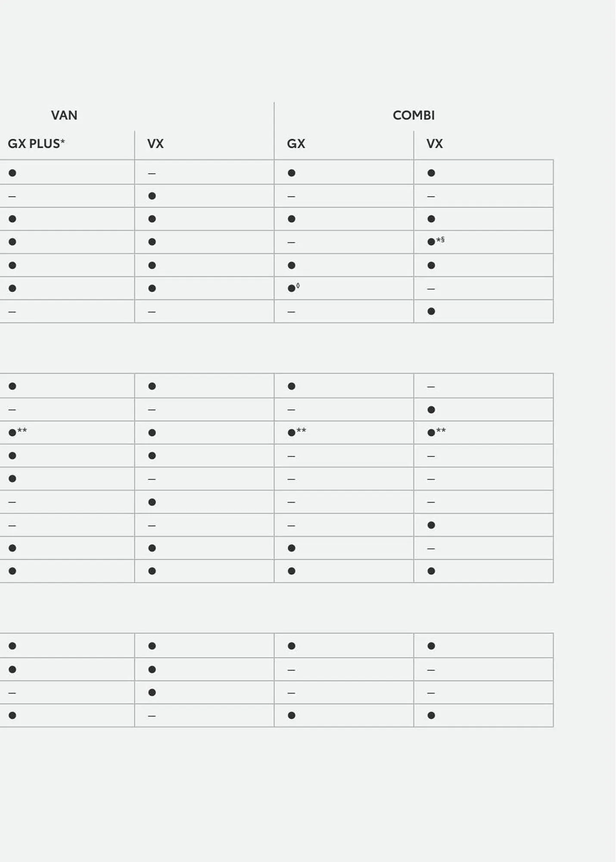Click the ** dot in GX PLUS column
616x862 pixels.
12,433
